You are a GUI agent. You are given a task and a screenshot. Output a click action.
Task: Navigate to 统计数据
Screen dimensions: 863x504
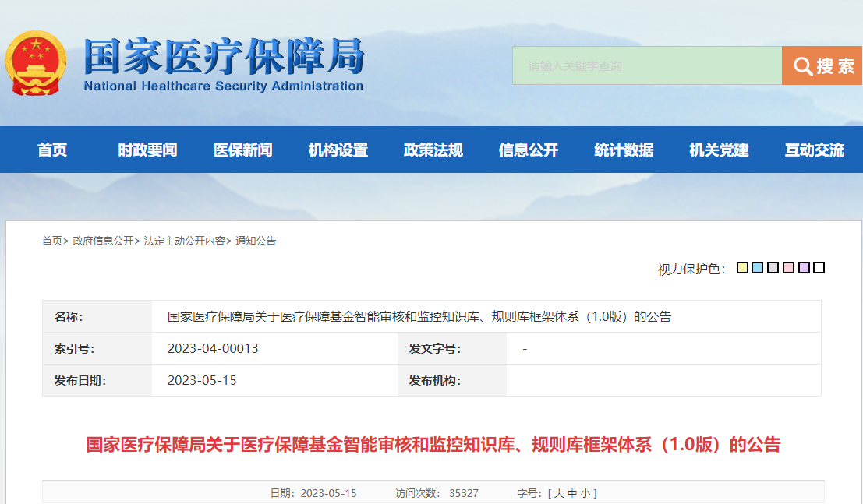(x=624, y=150)
